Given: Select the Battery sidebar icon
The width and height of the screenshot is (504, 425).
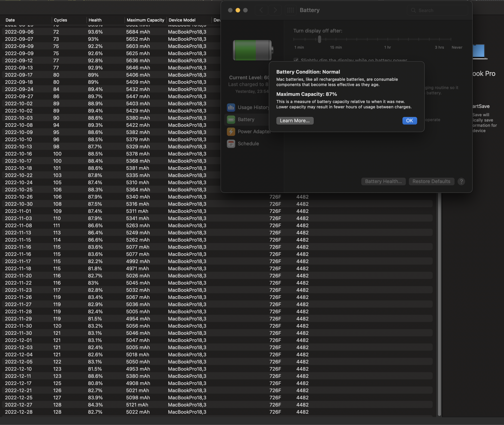Looking at the screenshot, I should tap(231, 120).
